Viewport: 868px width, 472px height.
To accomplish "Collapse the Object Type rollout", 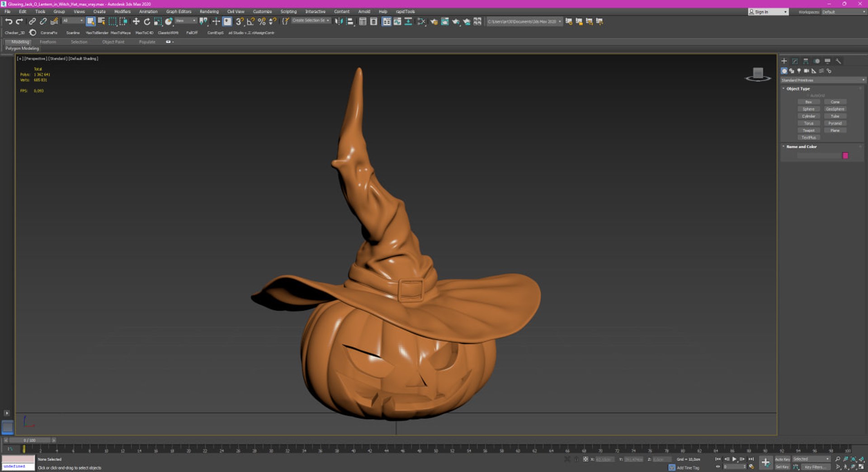I will pyautogui.click(x=798, y=89).
